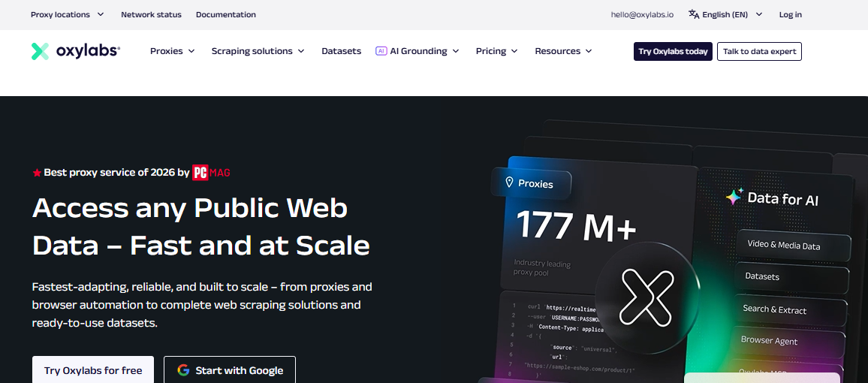Click the hello@oxylabs.io email link
Viewport: 868px width, 383px height.
pyautogui.click(x=642, y=14)
